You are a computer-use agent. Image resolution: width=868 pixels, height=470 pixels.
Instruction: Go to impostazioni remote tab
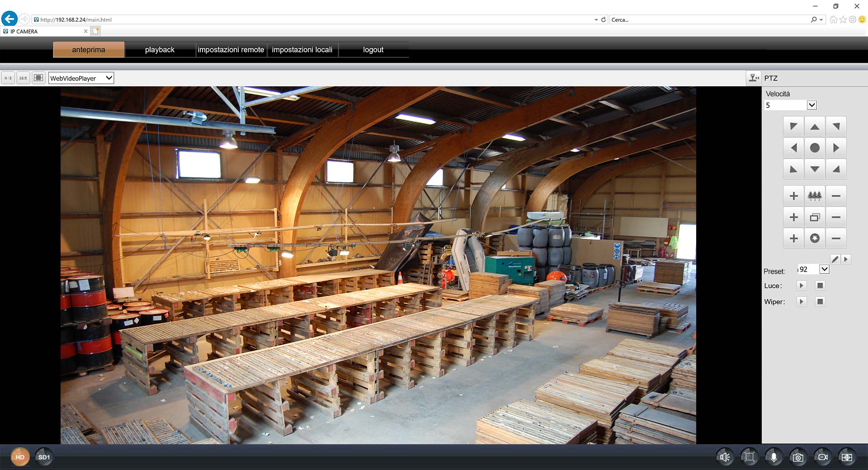(x=231, y=50)
